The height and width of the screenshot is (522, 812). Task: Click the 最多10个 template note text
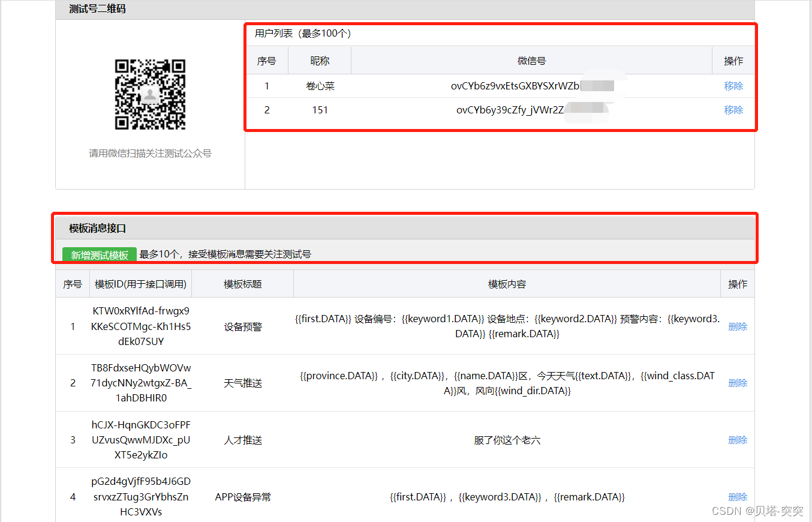(x=225, y=254)
